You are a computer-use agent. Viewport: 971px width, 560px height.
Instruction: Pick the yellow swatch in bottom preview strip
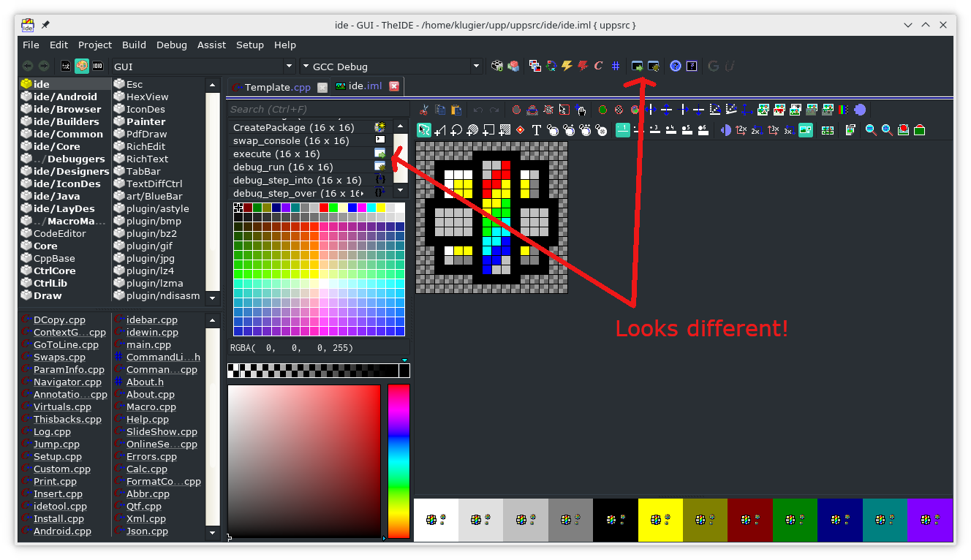click(660, 520)
